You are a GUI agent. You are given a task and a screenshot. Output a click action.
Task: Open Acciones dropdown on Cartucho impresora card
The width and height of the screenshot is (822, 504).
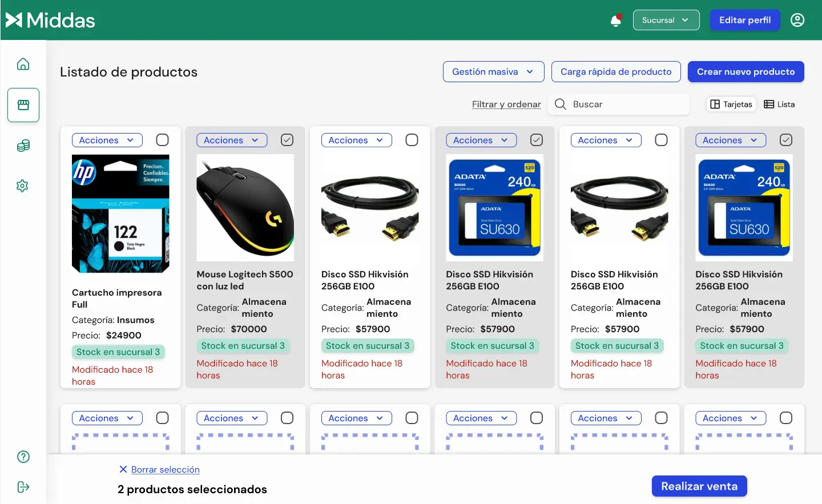(107, 140)
